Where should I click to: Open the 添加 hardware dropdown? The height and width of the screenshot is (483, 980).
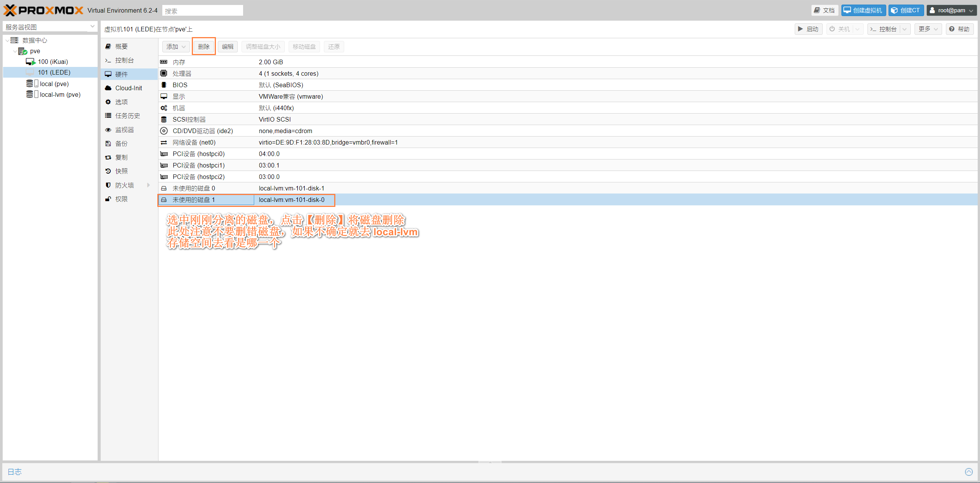pyautogui.click(x=176, y=47)
